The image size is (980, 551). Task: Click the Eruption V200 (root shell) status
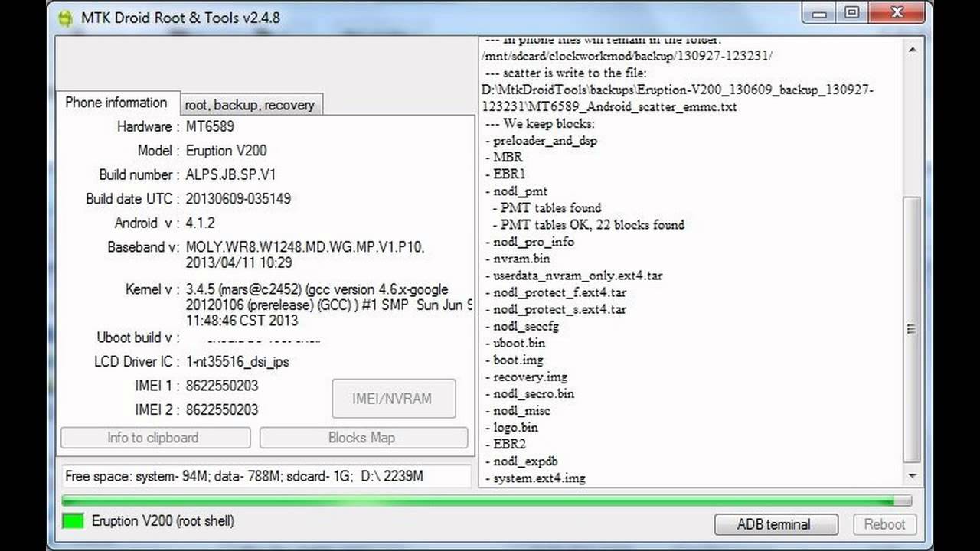click(163, 521)
